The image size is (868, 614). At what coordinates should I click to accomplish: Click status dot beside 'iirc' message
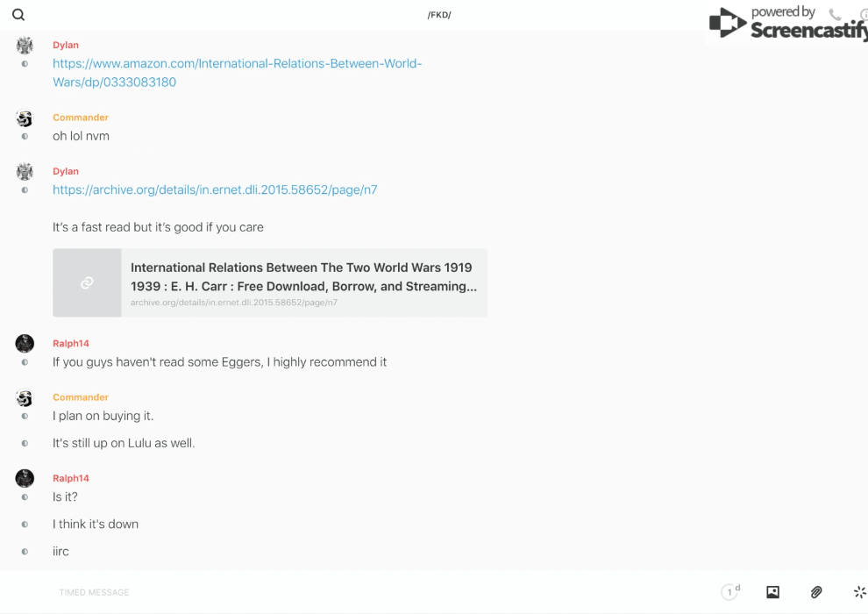25,552
